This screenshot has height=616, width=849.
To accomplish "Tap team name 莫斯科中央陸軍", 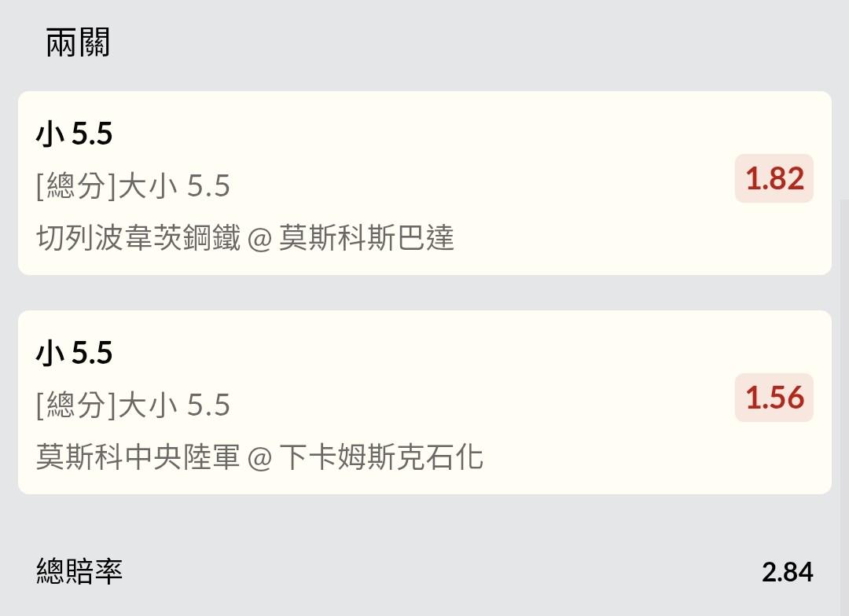I will click(x=138, y=456).
